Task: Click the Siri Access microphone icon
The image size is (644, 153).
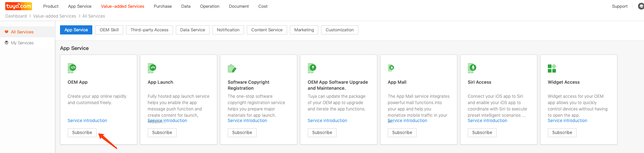Action: (x=472, y=68)
